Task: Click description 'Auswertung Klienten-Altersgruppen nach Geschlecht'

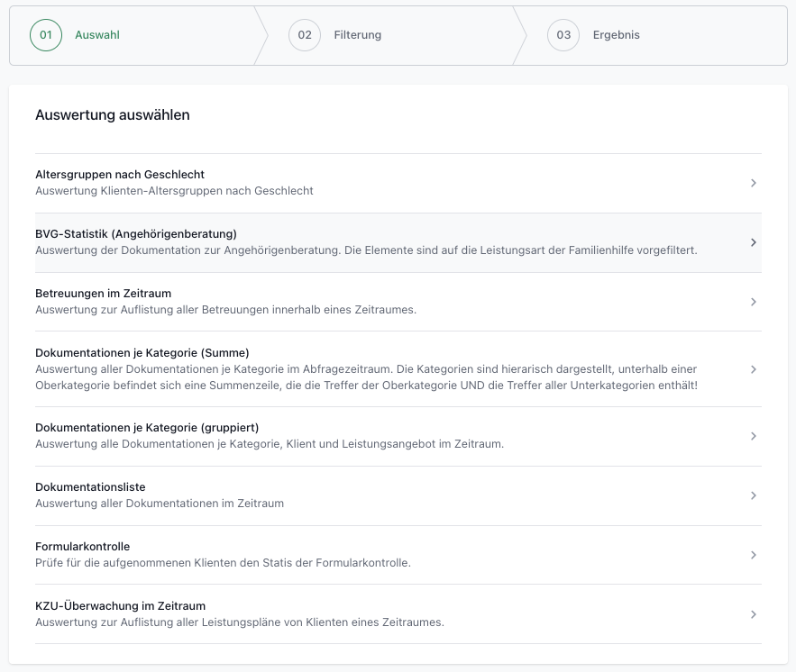Action: click(x=174, y=191)
